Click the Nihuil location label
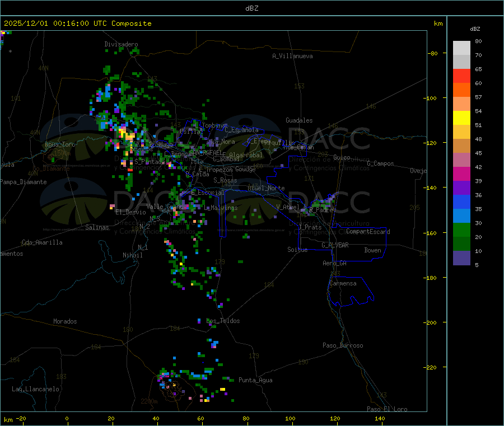 coord(132,255)
